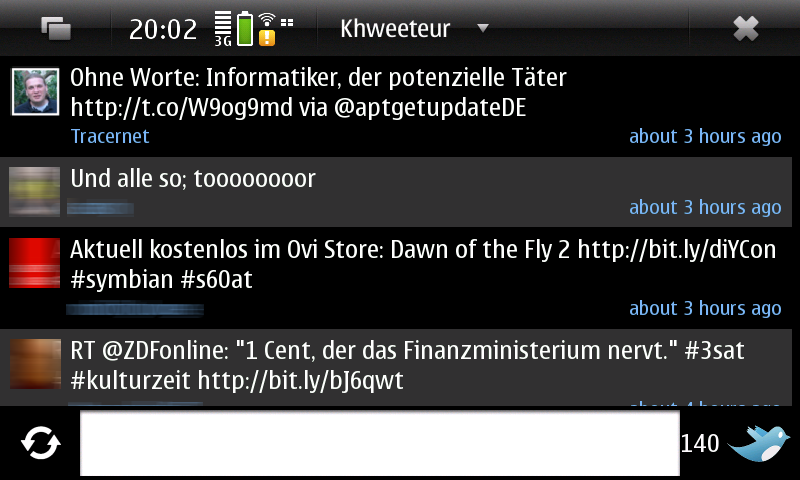
Task: Send tweet with the blue bird icon
Action: click(x=759, y=443)
